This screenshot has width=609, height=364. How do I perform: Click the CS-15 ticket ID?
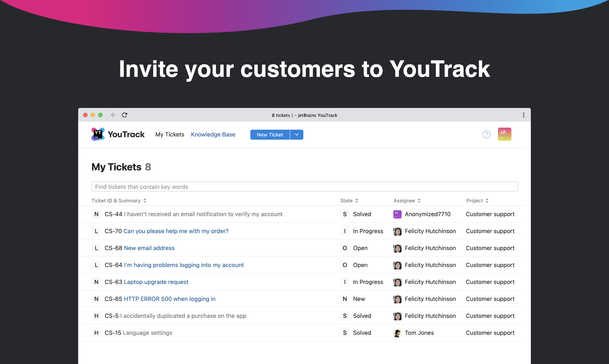point(113,333)
